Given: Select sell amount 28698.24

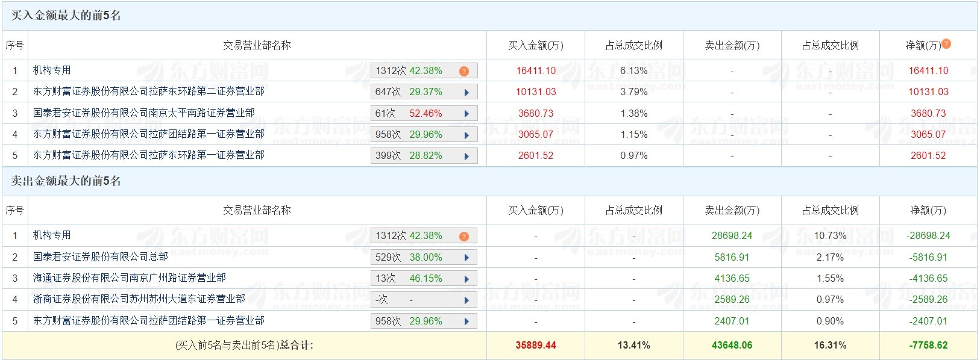Looking at the screenshot, I should (732, 235).
